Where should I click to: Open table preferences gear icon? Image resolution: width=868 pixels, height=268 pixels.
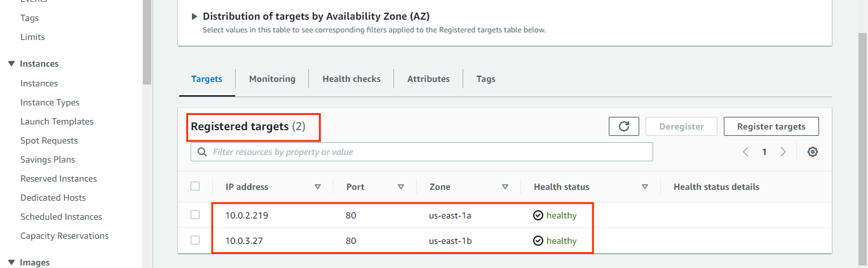click(x=812, y=152)
